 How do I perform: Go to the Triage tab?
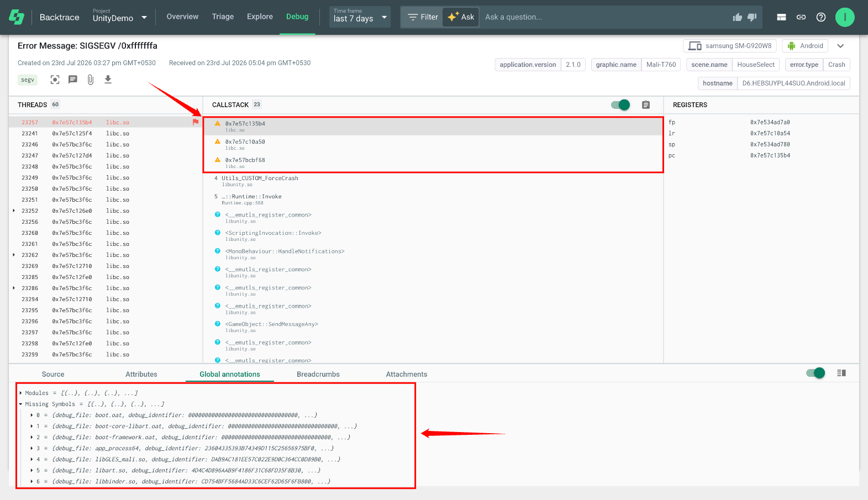coord(223,17)
